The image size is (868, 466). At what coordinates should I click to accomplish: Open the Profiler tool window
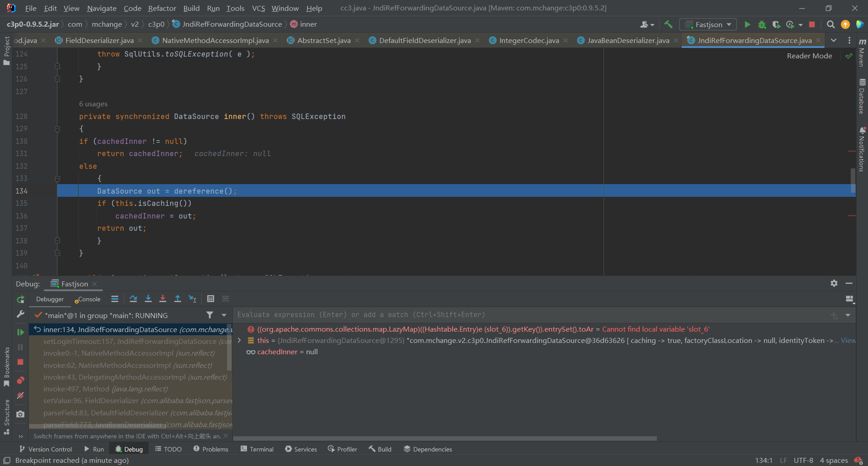[x=342, y=449]
